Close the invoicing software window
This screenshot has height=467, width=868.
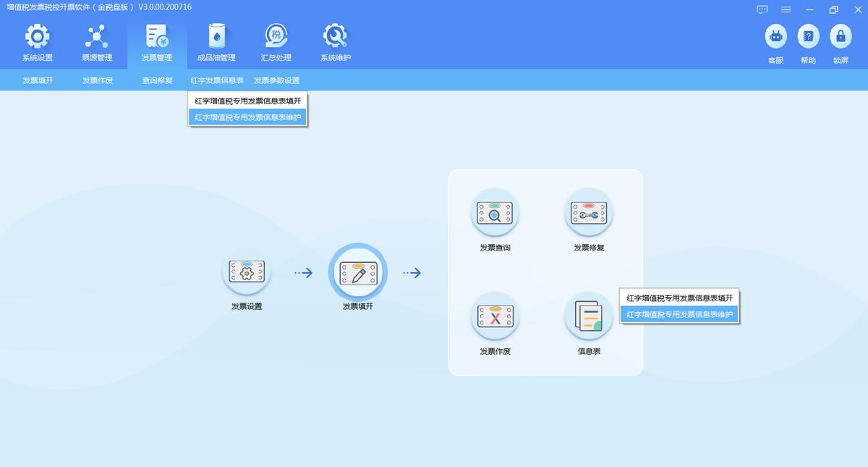(x=857, y=9)
